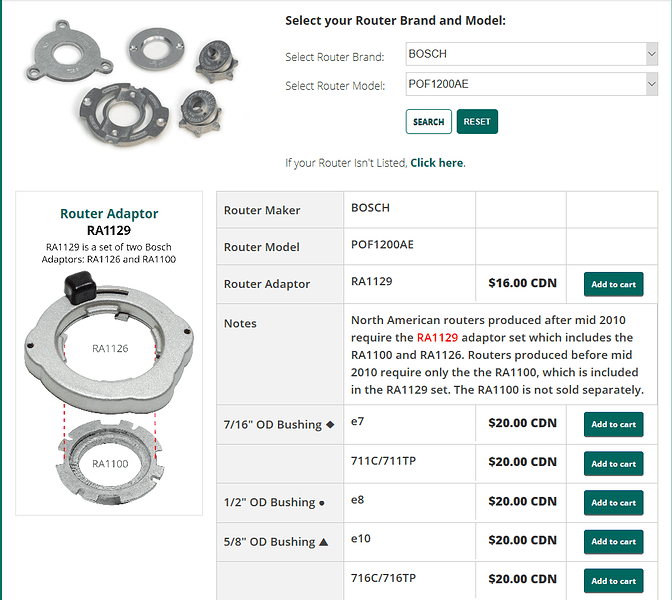Add e10 bushing to cart

[613, 542]
